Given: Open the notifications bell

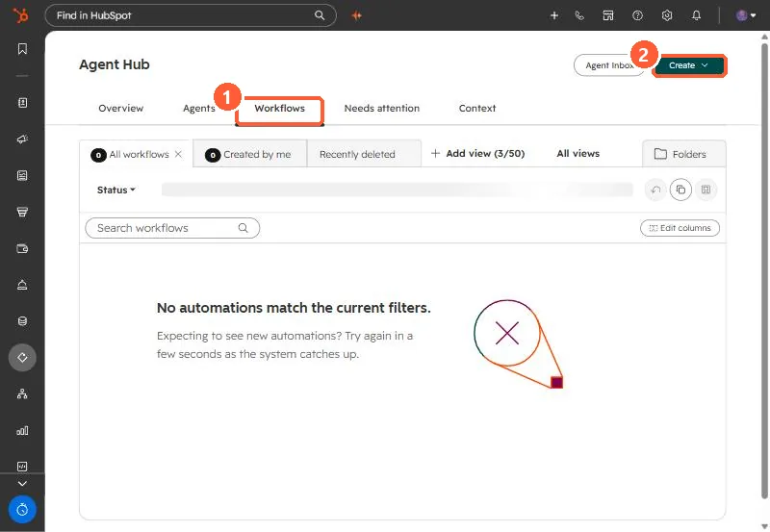Looking at the screenshot, I should tap(696, 15).
